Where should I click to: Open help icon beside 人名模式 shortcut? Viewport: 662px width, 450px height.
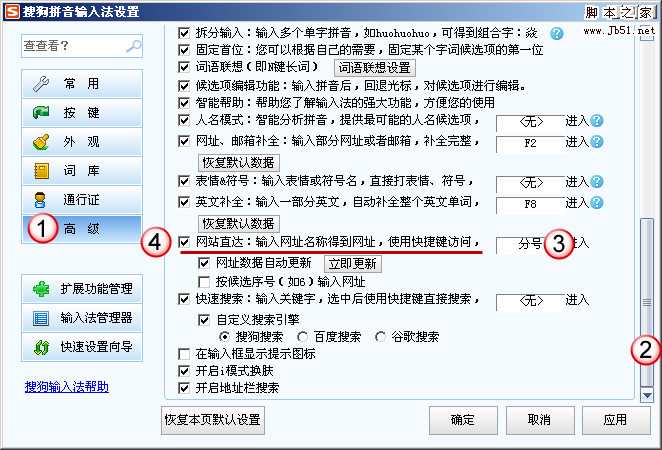[x=597, y=121]
